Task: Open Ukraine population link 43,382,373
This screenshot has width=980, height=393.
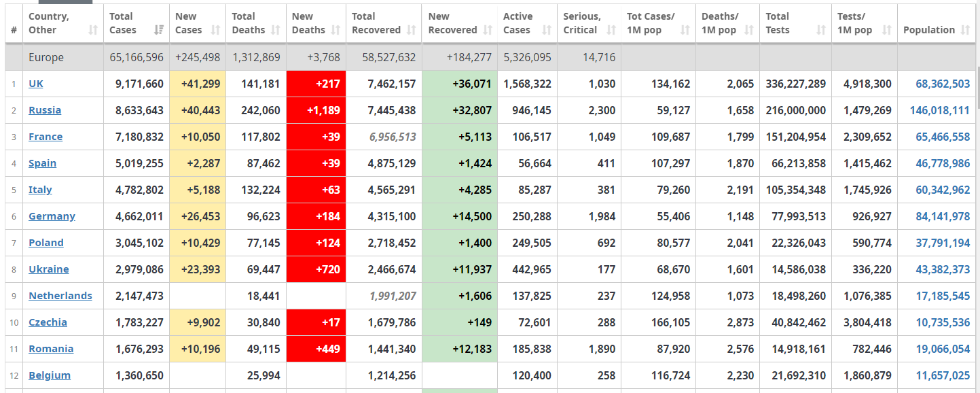Action: click(943, 269)
